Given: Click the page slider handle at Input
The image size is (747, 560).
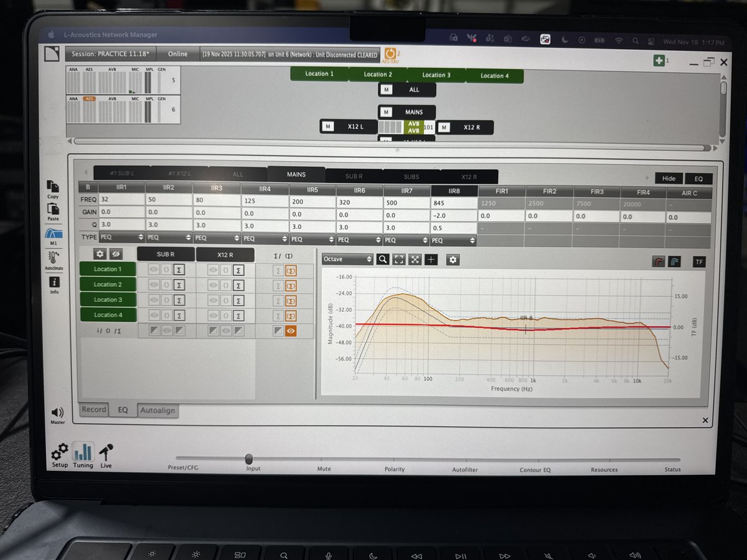Looking at the screenshot, I should (x=249, y=459).
